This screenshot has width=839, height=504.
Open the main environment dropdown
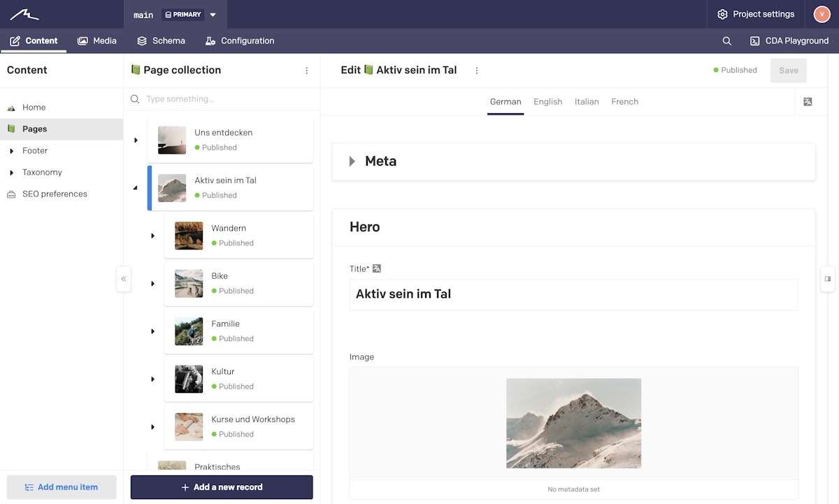point(213,15)
